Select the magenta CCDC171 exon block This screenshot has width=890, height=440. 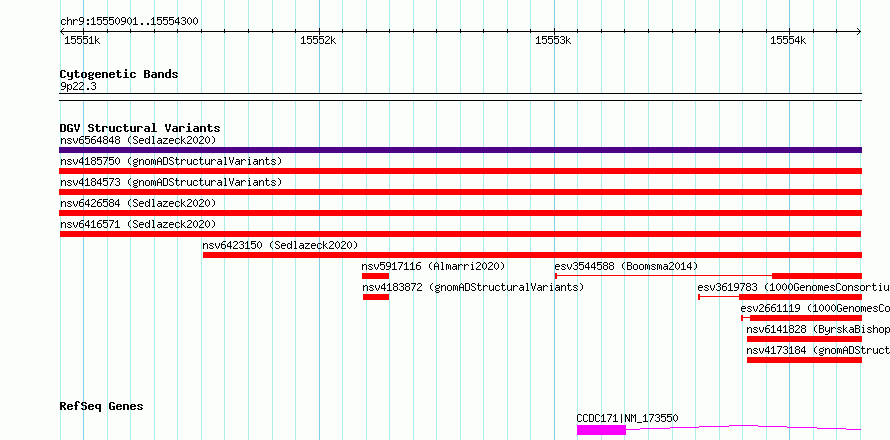(x=601, y=430)
